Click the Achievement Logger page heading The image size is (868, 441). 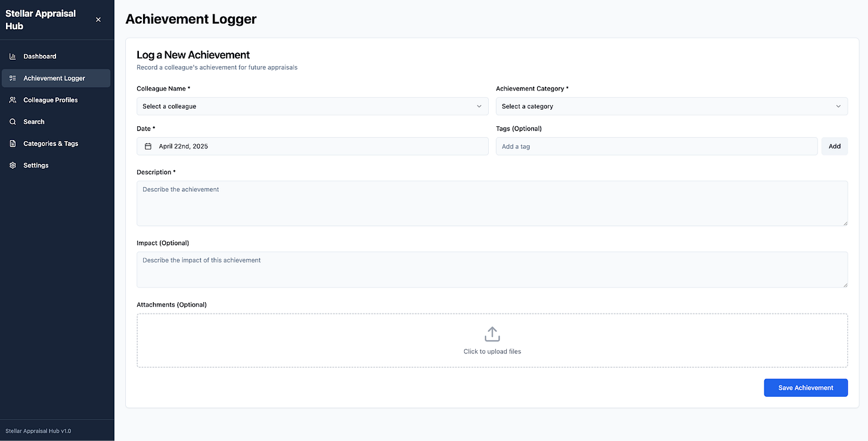click(191, 19)
